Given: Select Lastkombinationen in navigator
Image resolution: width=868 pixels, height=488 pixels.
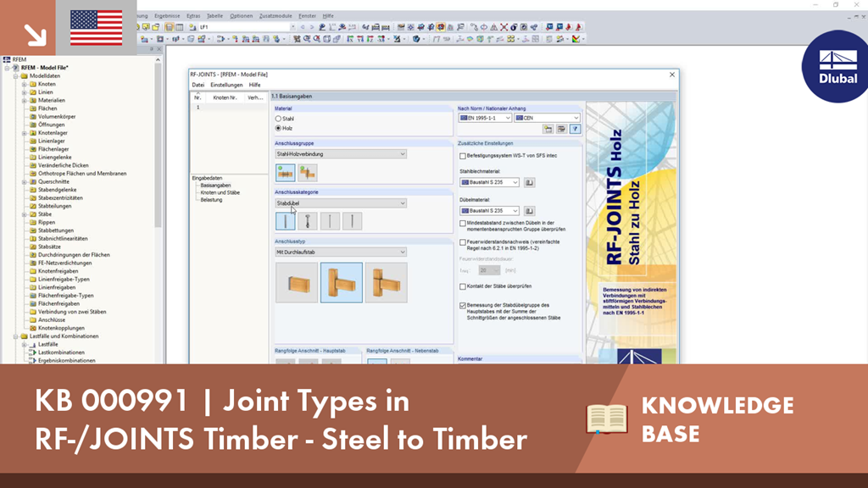Looking at the screenshot, I should coord(61,352).
